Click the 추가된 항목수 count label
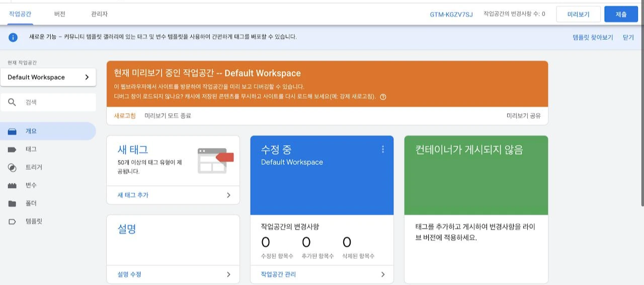 coord(317,256)
